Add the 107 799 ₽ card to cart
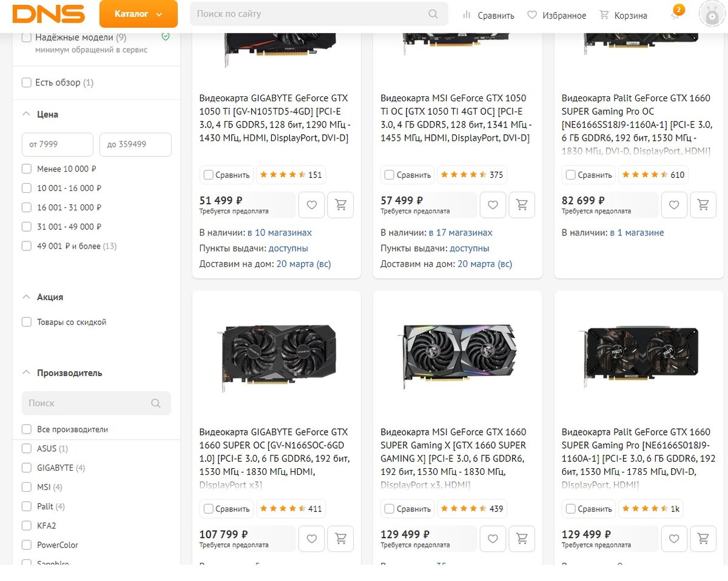Screen dimensions: 728x581 (340, 539)
